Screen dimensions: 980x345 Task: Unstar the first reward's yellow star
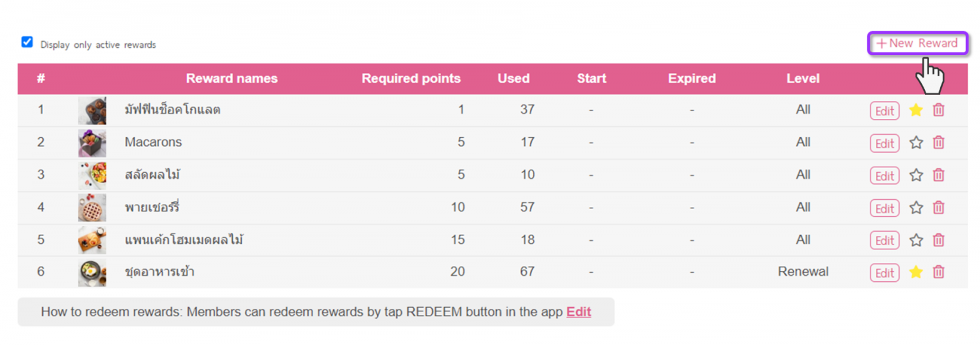pyautogui.click(x=916, y=110)
